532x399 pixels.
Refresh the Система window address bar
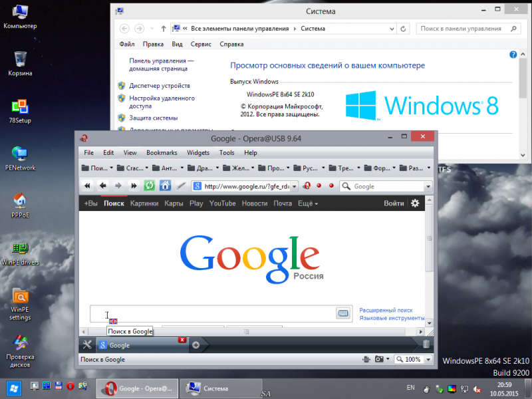tap(403, 29)
